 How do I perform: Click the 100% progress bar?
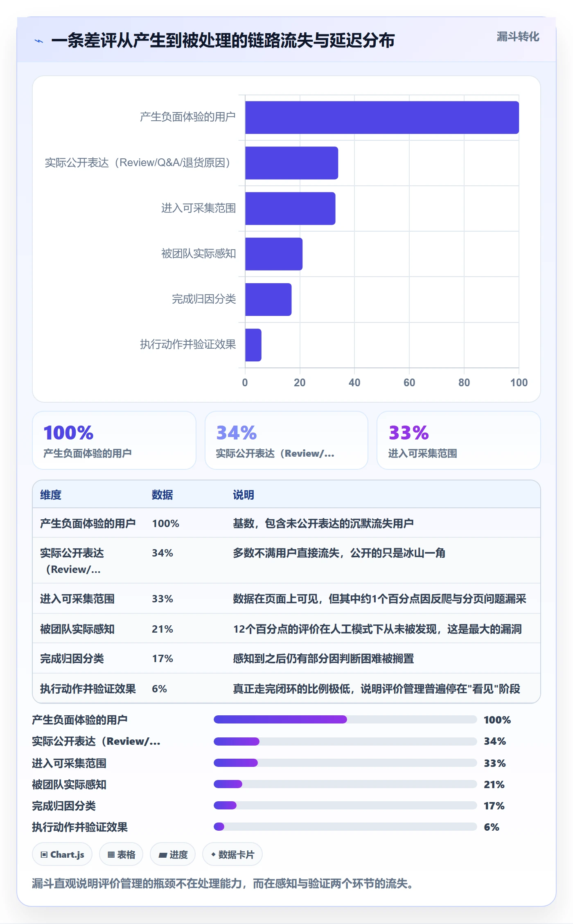(x=345, y=719)
